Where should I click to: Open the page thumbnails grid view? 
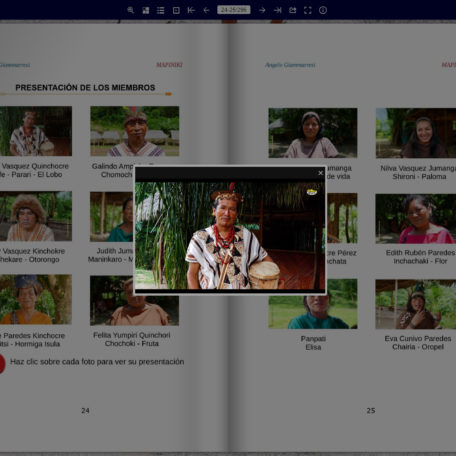click(x=146, y=10)
